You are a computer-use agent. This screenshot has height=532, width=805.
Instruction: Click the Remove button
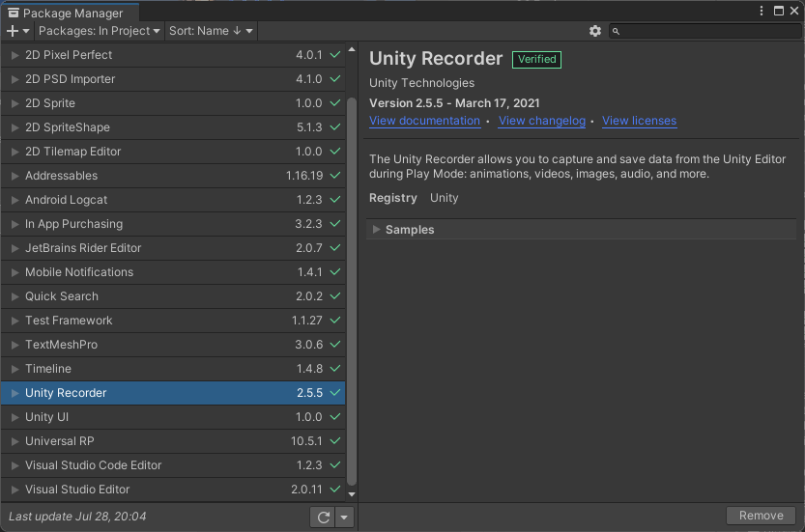(x=761, y=515)
